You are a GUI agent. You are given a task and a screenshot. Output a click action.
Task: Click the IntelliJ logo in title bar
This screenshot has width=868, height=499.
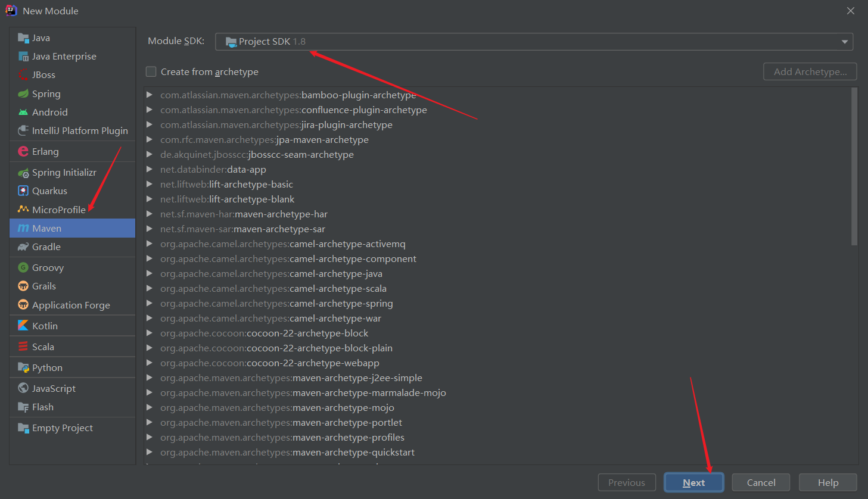pos(11,11)
